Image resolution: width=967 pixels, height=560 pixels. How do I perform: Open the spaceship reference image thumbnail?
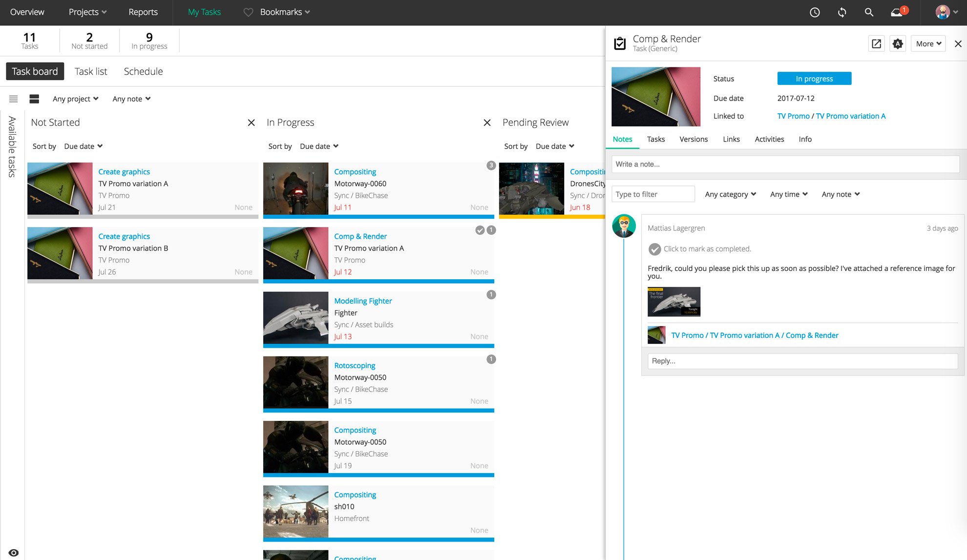tap(674, 302)
